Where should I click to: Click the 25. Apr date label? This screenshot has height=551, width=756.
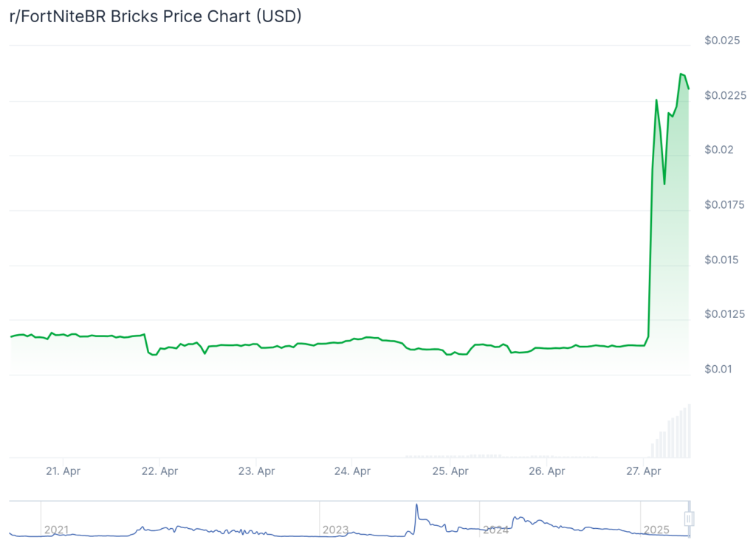tap(450, 471)
